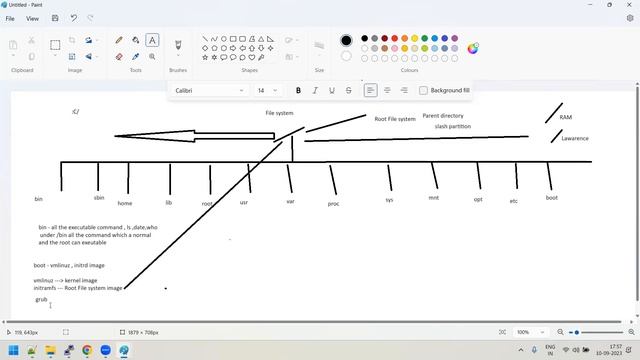Click the Crop icon
The width and height of the screenshot is (640, 360).
(72, 40)
